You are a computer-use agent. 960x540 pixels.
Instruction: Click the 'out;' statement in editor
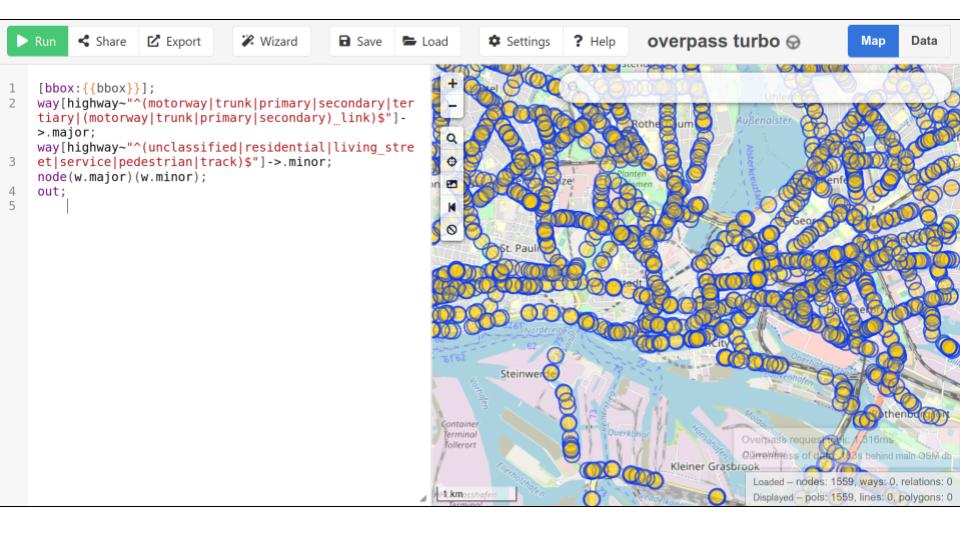(x=51, y=192)
